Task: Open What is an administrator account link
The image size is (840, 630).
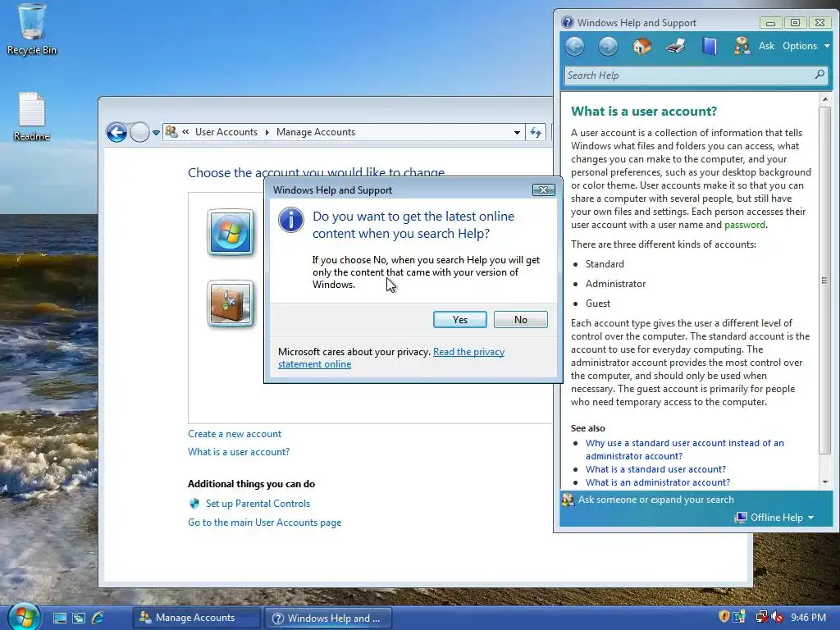Action: 658,482
